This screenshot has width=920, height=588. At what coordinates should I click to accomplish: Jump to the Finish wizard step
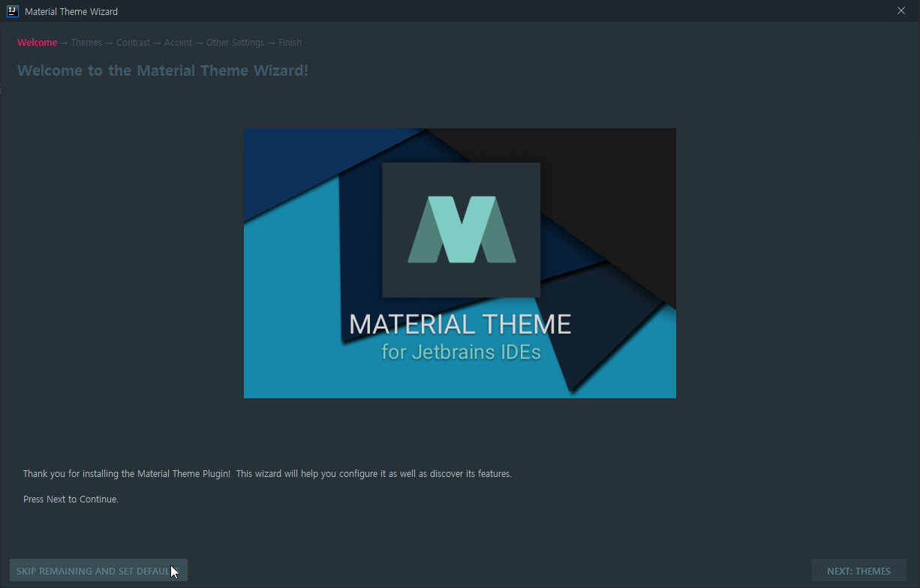click(x=290, y=43)
